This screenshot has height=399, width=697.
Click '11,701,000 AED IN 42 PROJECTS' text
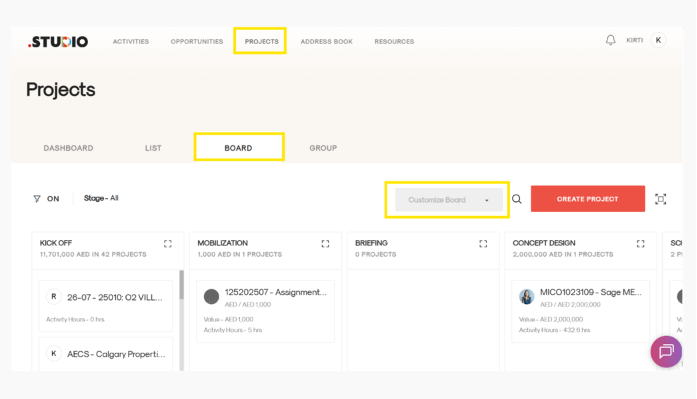click(x=93, y=255)
